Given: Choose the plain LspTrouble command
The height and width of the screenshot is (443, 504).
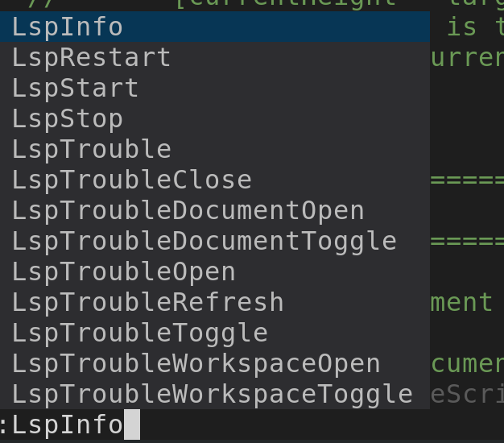Looking at the screenshot, I should [215, 149].
